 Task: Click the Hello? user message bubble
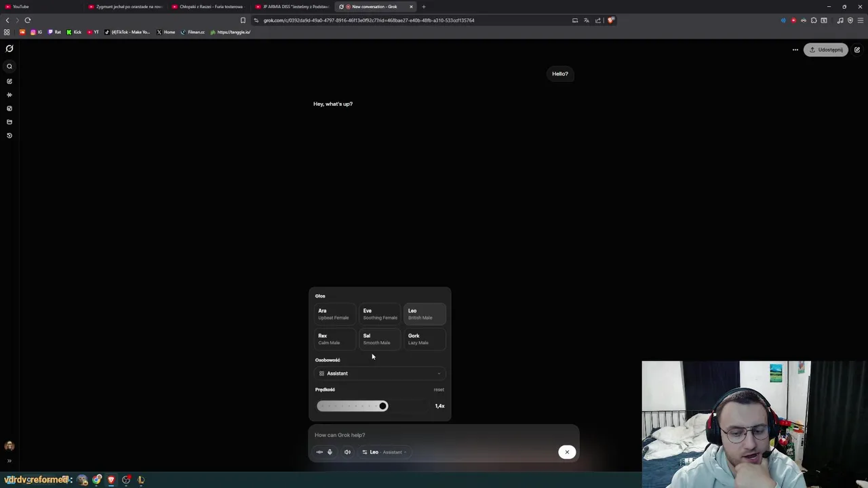click(x=560, y=74)
